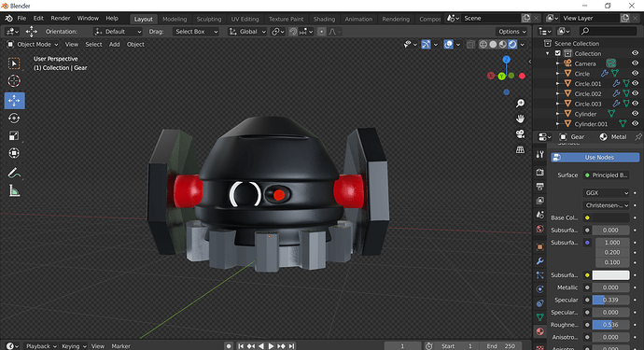Open Global transform orientation dropdown

point(247,32)
